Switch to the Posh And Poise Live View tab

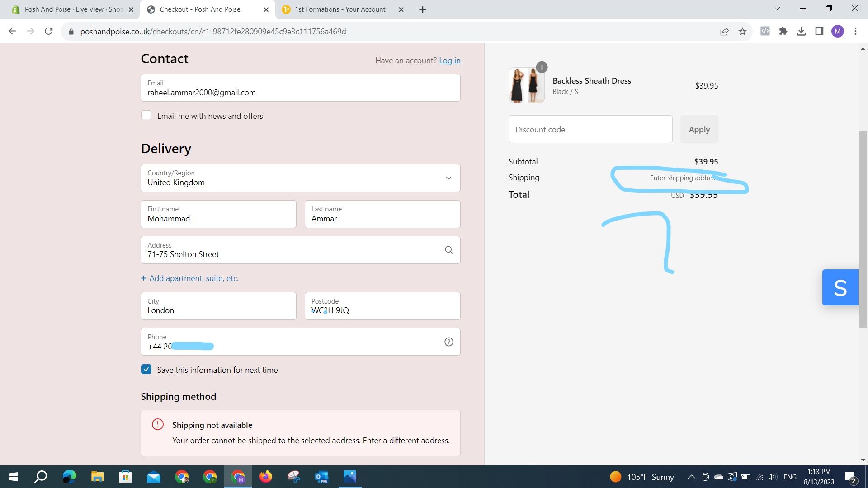point(72,9)
